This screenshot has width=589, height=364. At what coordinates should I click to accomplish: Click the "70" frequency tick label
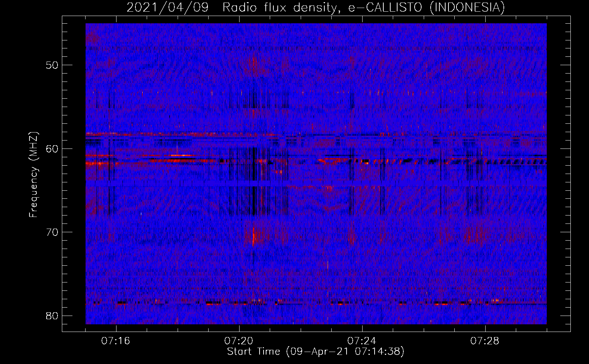point(52,232)
